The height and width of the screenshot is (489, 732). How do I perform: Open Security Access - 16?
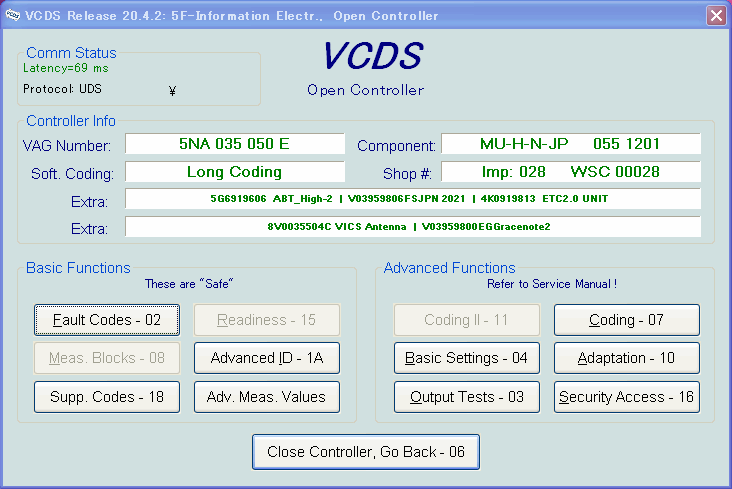626,397
